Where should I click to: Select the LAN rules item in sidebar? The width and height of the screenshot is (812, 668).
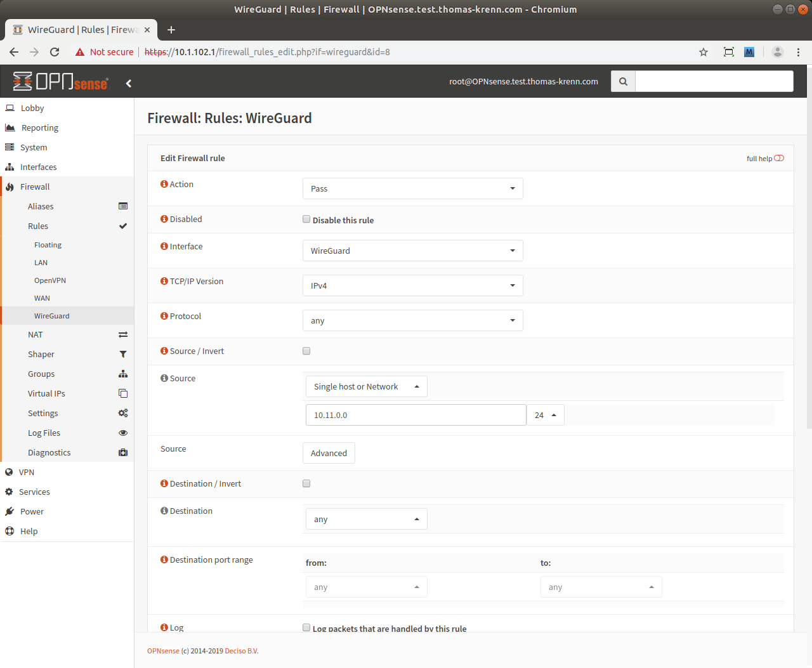click(x=41, y=263)
